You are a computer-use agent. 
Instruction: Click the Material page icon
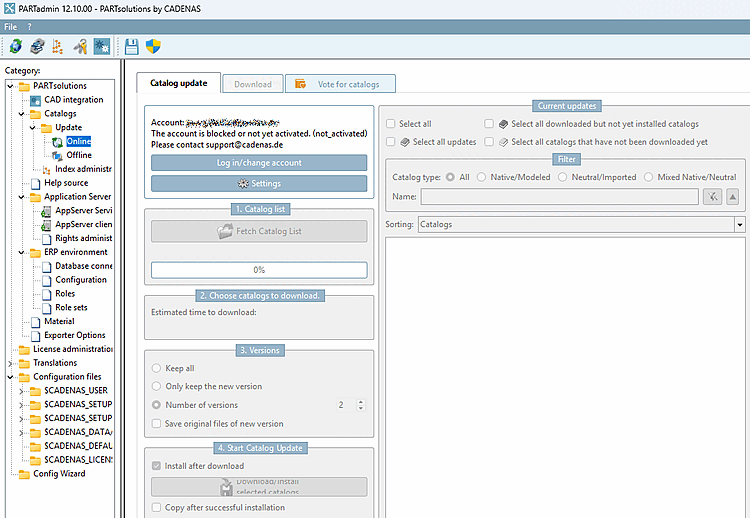[35, 322]
